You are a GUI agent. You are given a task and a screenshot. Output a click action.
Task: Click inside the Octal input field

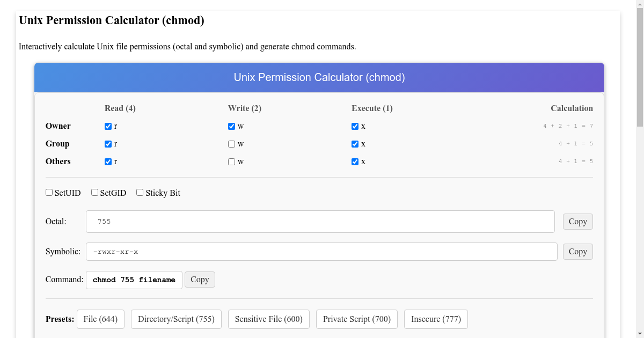tap(319, 221)
